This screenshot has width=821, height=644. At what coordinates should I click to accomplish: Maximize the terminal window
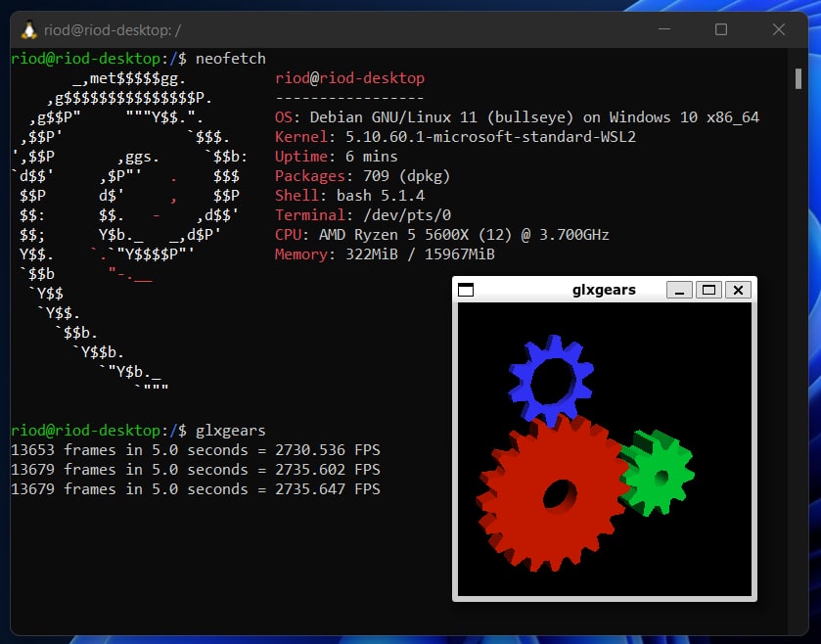pyautogui.click(x=721, y=29)
